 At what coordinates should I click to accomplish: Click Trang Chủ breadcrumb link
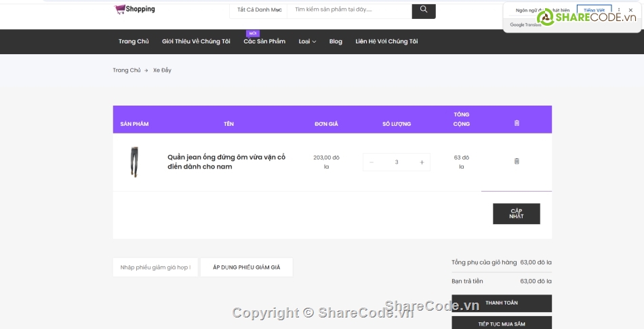(x=127, y=70)
